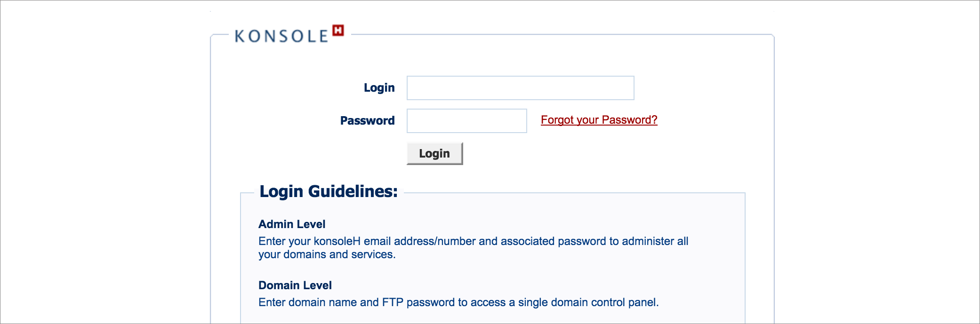Click the red H logo icon
The height and width of the screenshot is (324, 980).
point(338,31)
